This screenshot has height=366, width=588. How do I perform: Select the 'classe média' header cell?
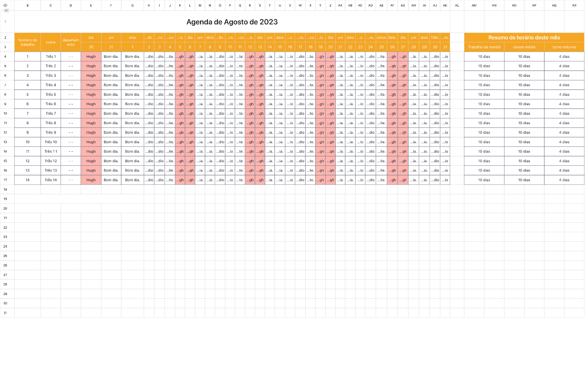524,47
